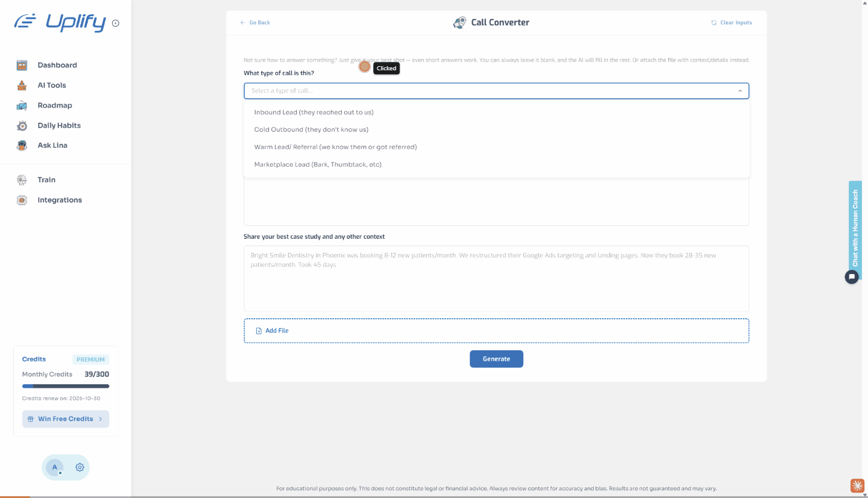The height and width of the screenshot is (498, 868).
Task: Select Marketplace Lead option
Action: click(318, 164)
